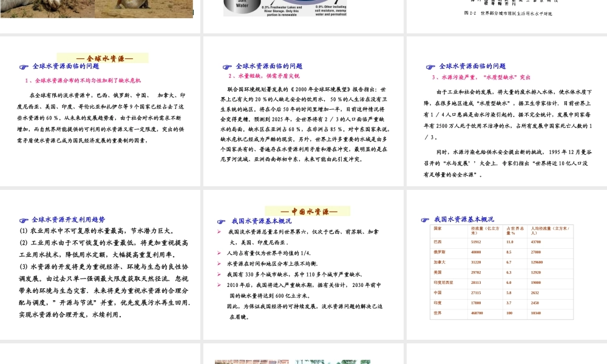Select the yellow banner "—中国水资源—"
Screen dimensions: 607x364
tap(308, 211)
